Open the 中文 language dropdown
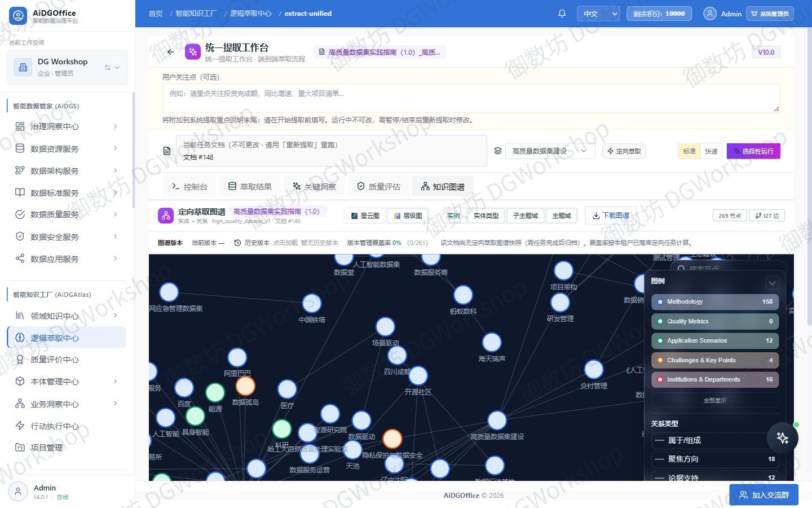Viewport: 812px width, 508px height. coord(598,14)
